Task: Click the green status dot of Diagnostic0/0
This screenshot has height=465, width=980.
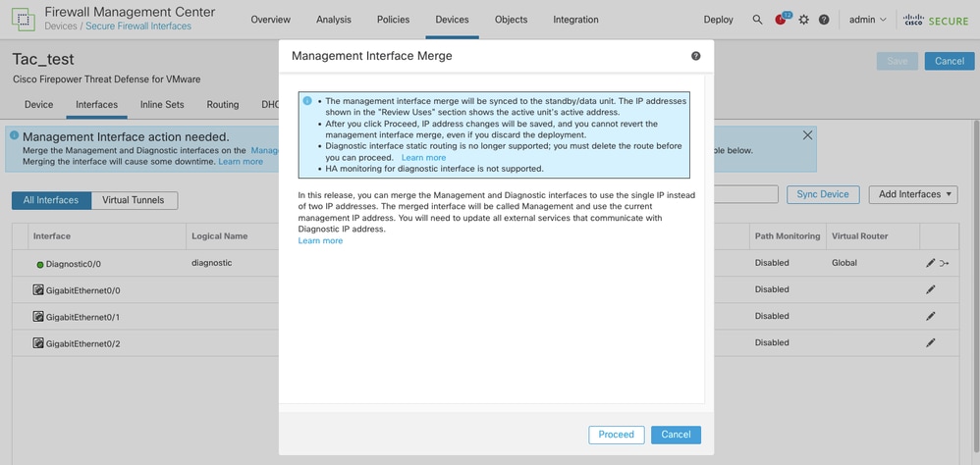Action: coord(40,265)
